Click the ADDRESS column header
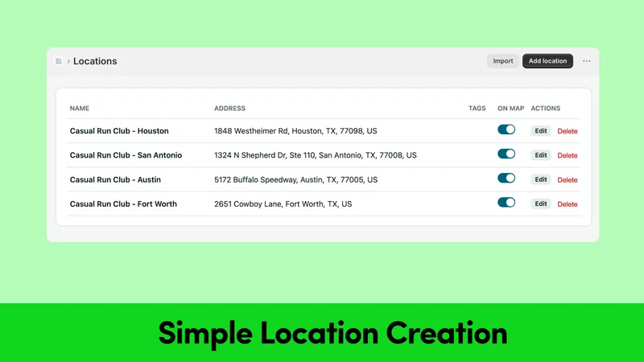644x362 pixels. (x=229, y=109)
